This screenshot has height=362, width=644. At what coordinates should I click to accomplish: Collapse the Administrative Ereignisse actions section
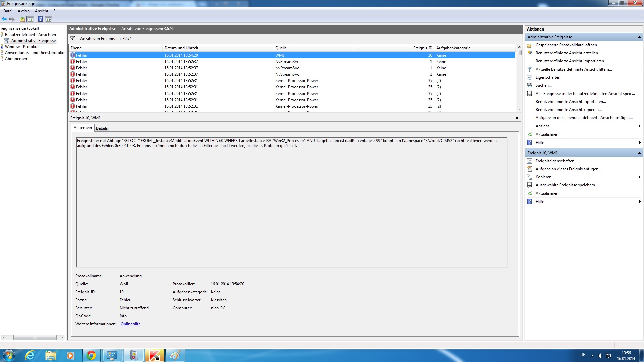coord(639,37)
